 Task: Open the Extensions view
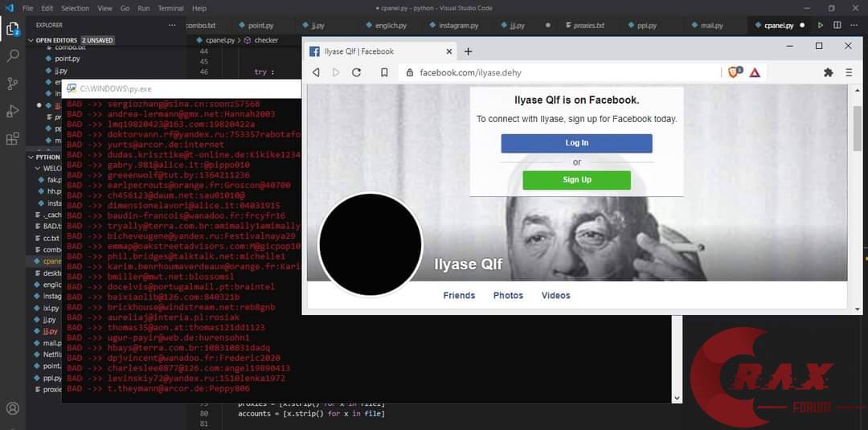pyautogui.click(x=12, y=138)
